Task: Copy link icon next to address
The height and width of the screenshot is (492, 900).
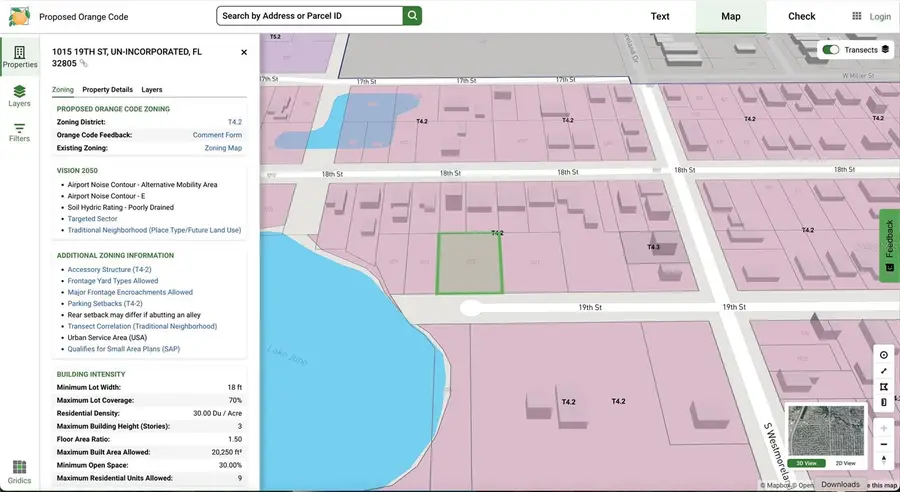Action: click(83, 64)
